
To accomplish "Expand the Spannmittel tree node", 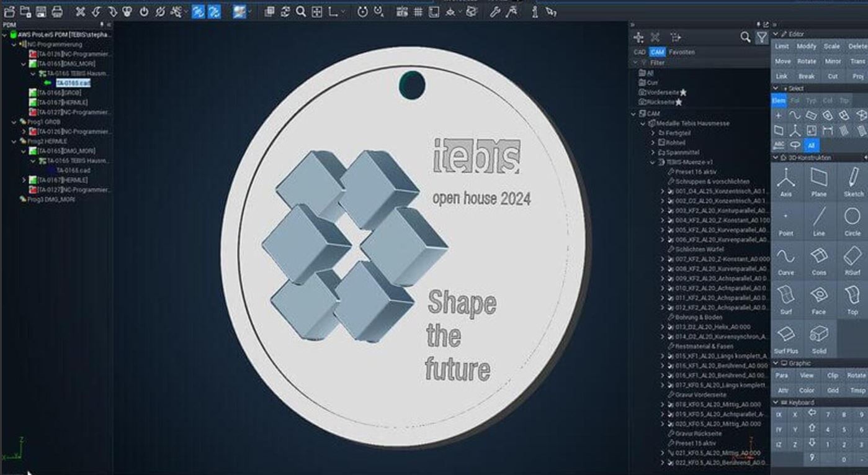I will click(653, 152).
